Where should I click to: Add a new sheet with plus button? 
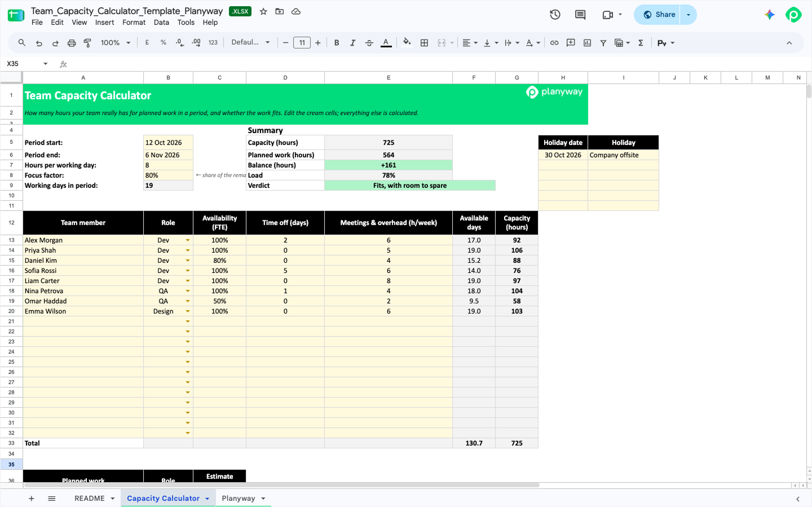[x=32, y=499]
